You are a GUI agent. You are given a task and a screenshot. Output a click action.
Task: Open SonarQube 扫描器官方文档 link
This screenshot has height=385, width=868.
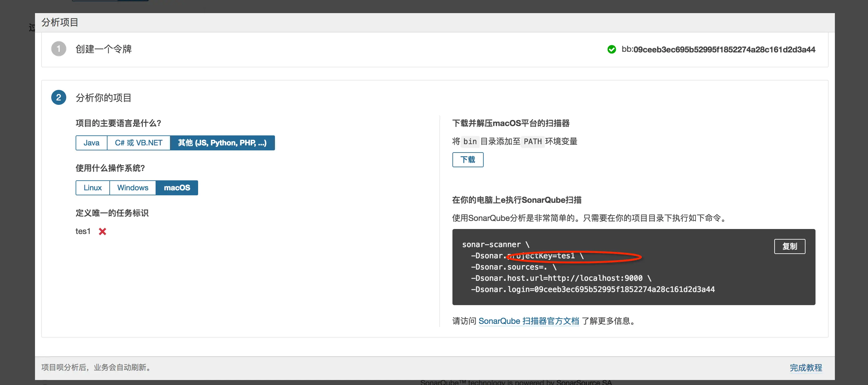point(528,321)
